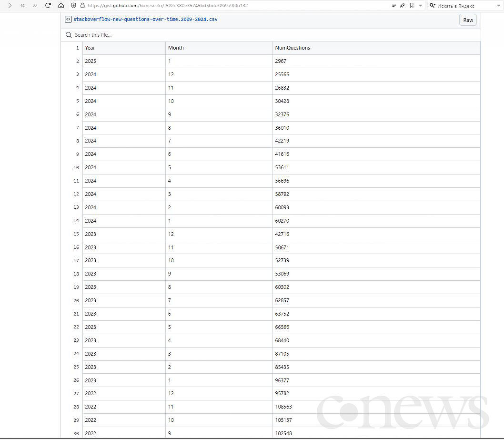Bookmark this page with the bookmark icon

pos(412,6)
